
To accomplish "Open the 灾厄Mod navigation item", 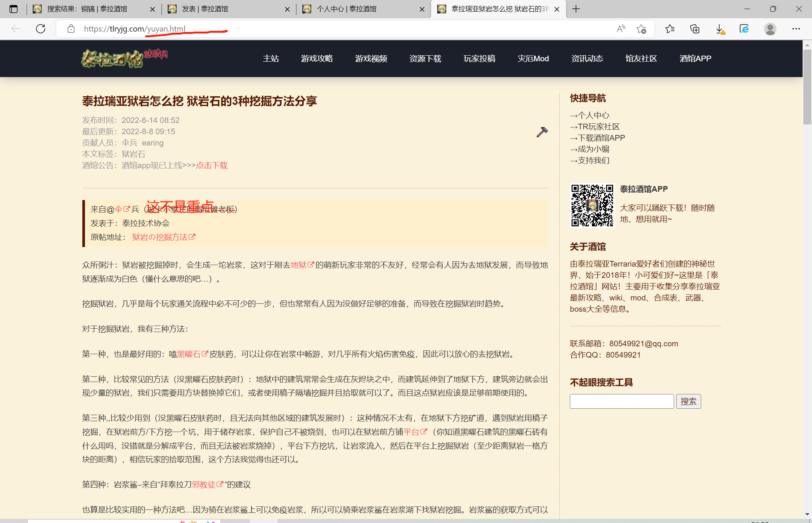I will point(533,59).
